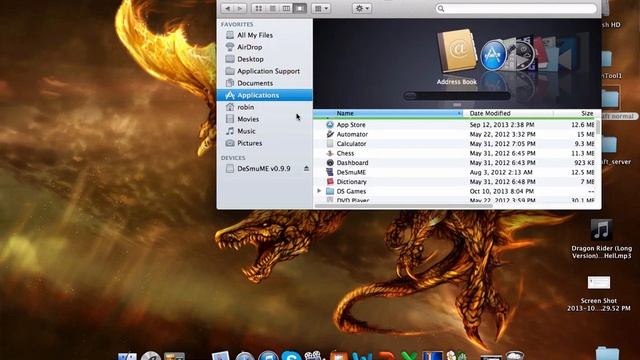Image resolution: width=640 pixels, height=360 pixels.
Task: Switch Finder to icon view
Action: 259,8
